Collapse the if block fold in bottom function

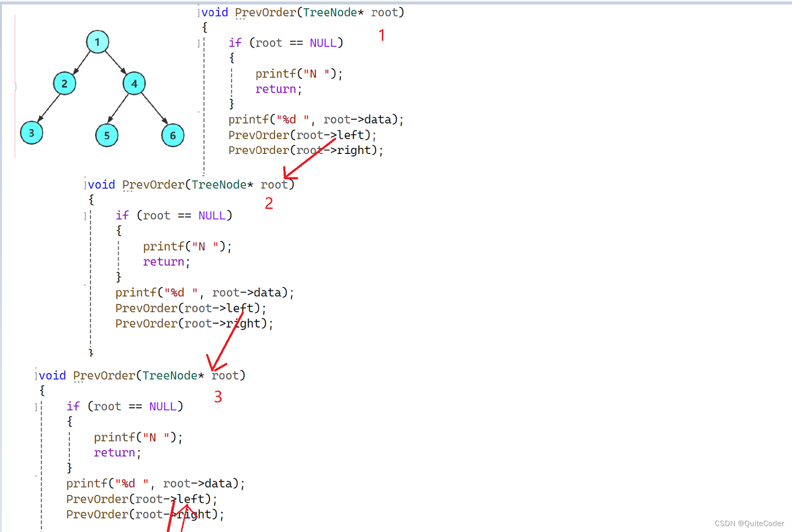point(36,407)
